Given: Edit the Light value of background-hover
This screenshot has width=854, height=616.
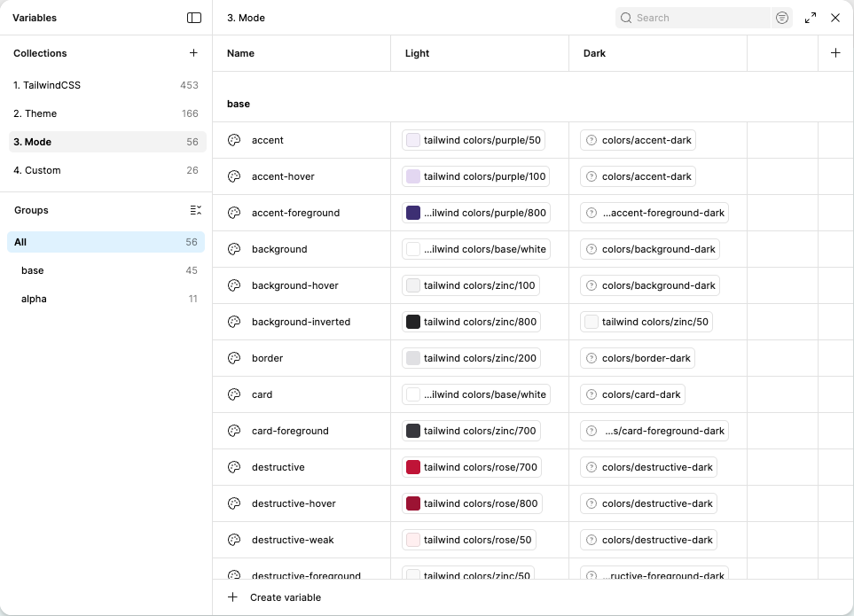Looking at the screenshot, I should [479, 285].
